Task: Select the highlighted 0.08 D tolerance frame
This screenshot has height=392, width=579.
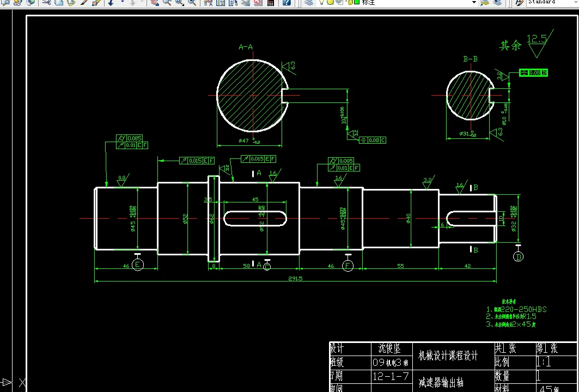Action: (x=534, y=73)
